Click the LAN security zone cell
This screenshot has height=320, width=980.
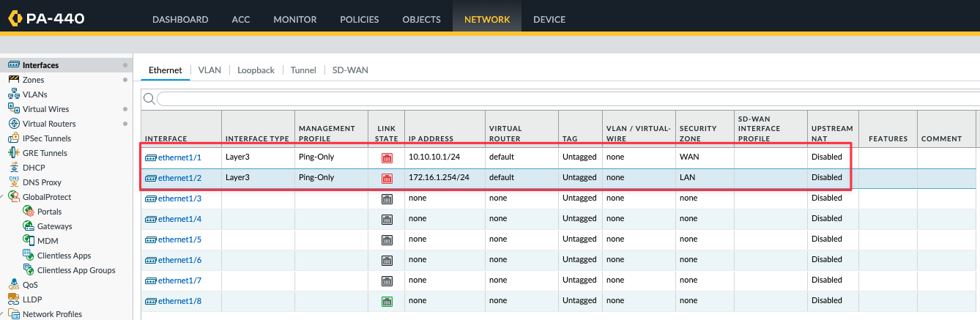click(705, 177)
